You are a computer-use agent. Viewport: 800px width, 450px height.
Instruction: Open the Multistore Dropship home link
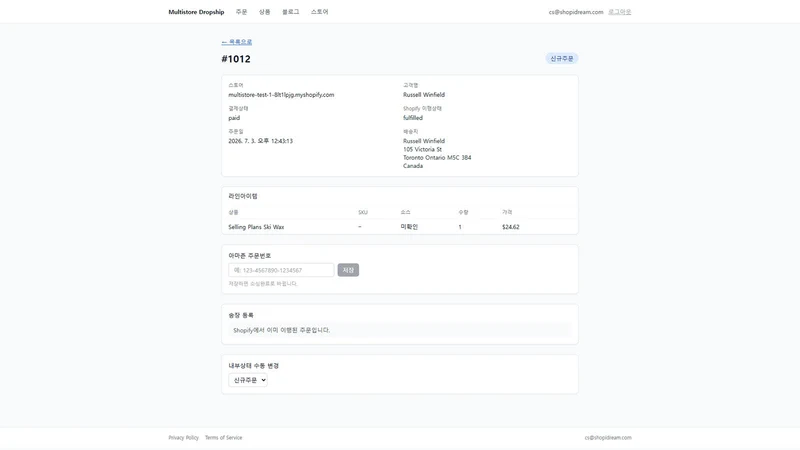tap(196, 12)
